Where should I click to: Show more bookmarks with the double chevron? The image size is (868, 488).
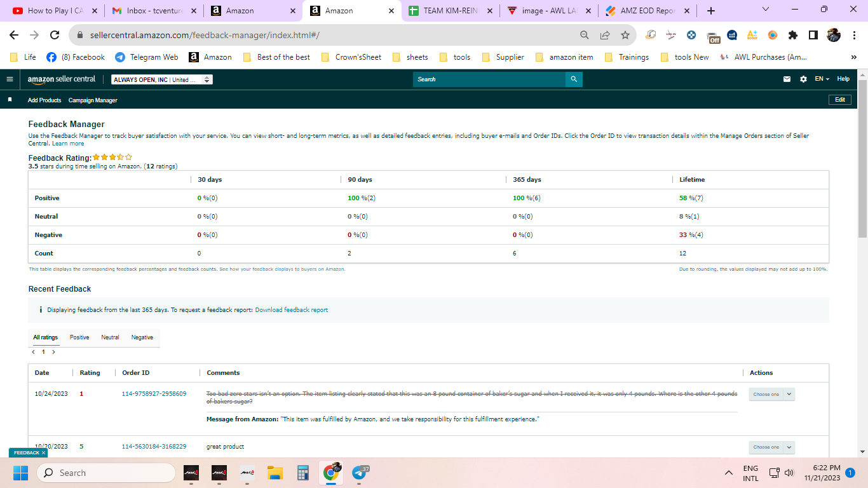click(x=853, y=57)
